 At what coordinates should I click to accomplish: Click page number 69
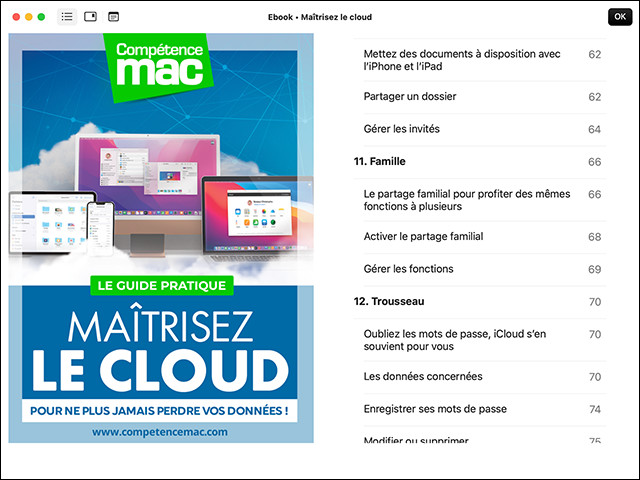[x=594, y=269]
